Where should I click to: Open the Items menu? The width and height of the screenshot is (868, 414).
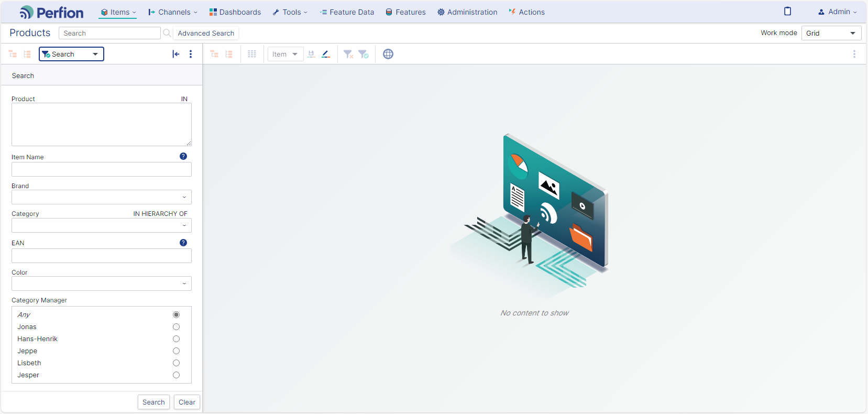(x=118, y=12)
